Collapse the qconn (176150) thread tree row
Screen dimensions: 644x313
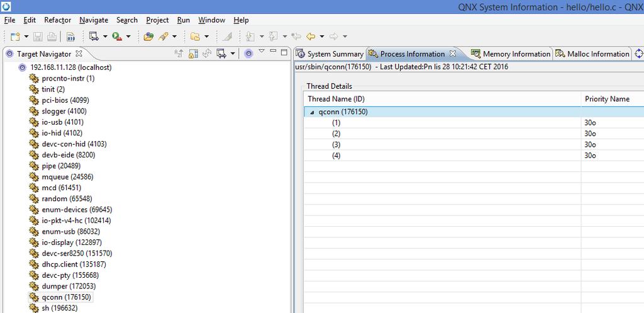point(313,112)
